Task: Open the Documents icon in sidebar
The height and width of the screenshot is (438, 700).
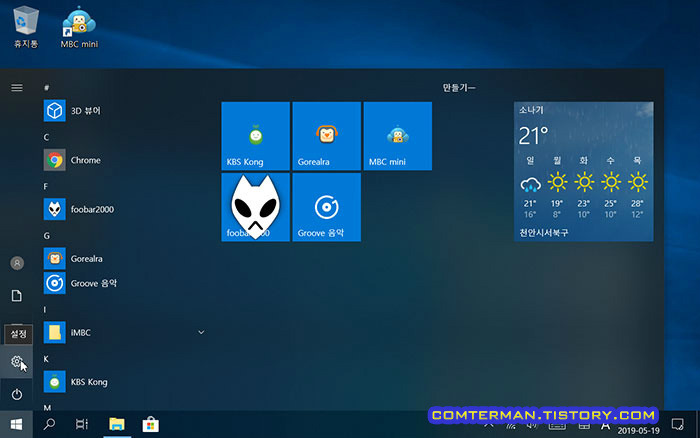Action: 17,296
